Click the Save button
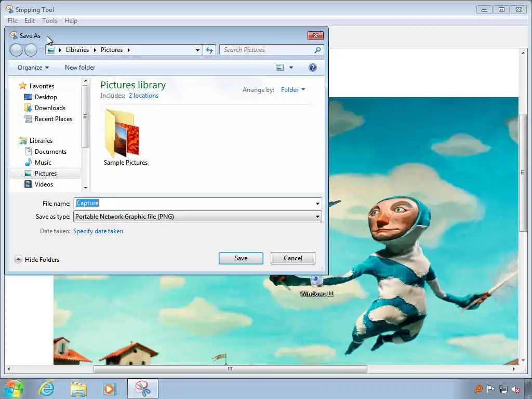The width and height of the screenshot is (532, 399). tap(241, 258)
